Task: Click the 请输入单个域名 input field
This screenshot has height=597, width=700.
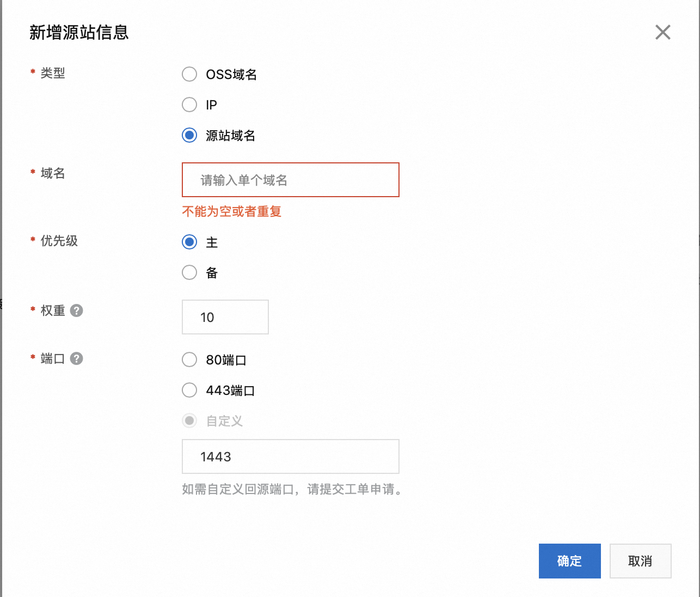Action: point(290,180)
